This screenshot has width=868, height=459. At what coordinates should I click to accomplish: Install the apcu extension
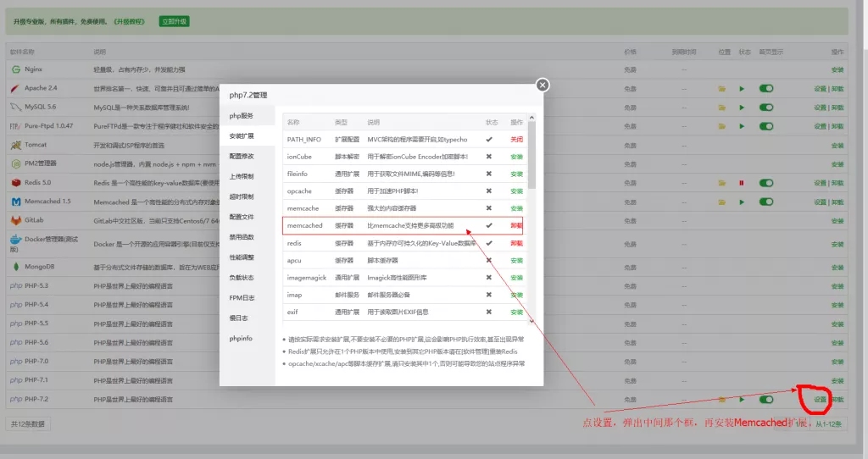tap(516, 261)
